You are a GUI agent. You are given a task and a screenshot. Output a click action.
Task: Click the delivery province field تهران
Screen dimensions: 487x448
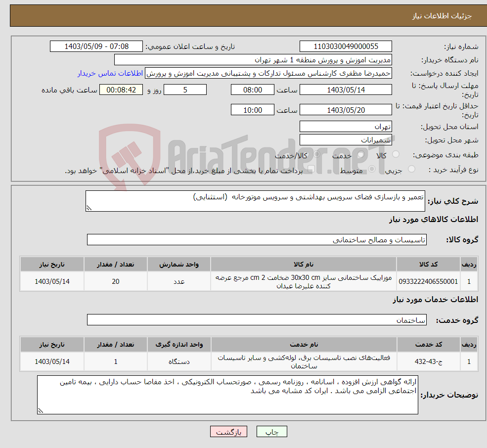[346, 127]
